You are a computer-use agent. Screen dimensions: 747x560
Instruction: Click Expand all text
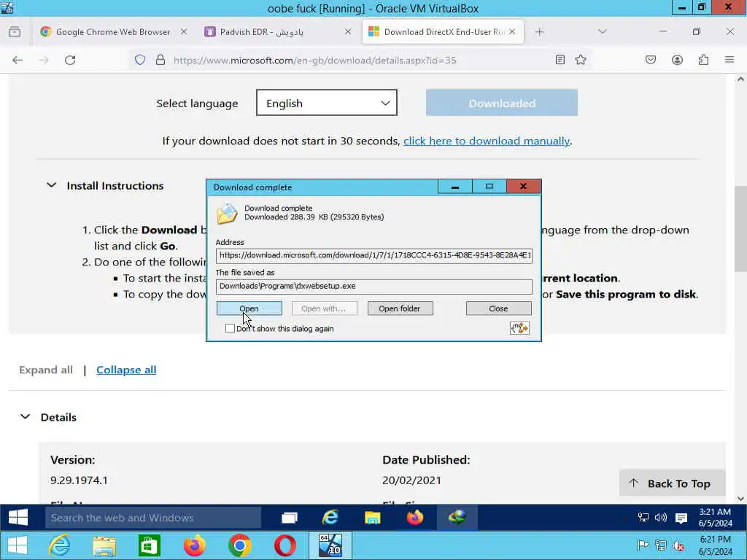tap(46, 370)
